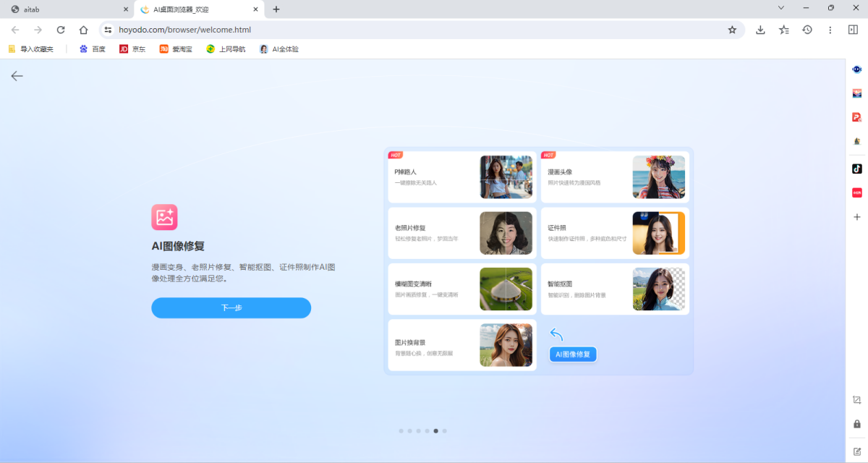868x463 pixels.
Task: Click the browser forward navigation button
Action: coord(38,30)
